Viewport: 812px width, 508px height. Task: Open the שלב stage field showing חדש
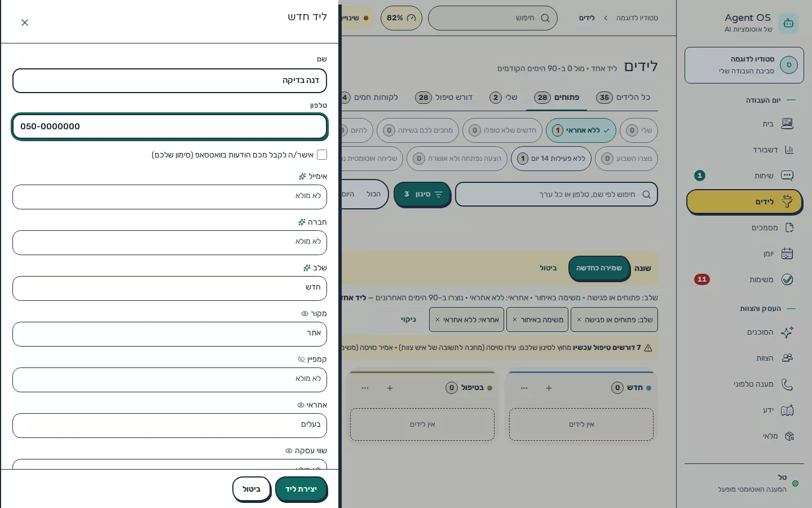click(x=170, y=288)
